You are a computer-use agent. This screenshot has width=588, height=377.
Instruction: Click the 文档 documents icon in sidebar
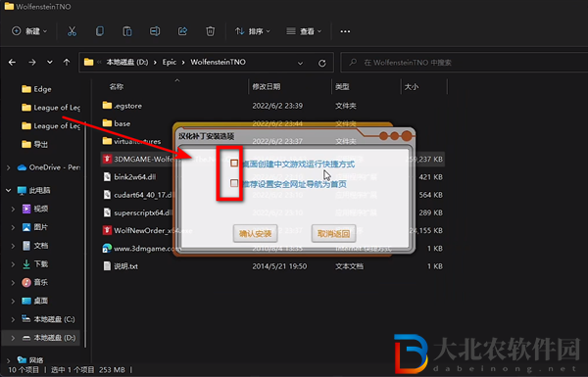tap(26, 246)
